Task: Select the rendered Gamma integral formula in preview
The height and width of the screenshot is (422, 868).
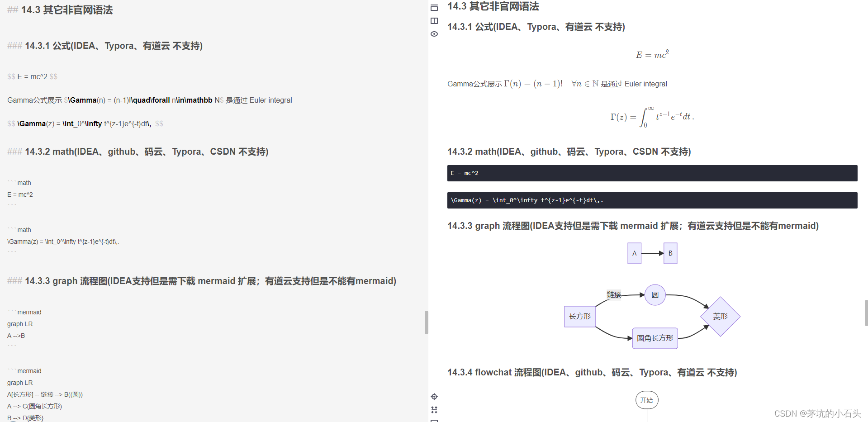Action: pos(652,117)
